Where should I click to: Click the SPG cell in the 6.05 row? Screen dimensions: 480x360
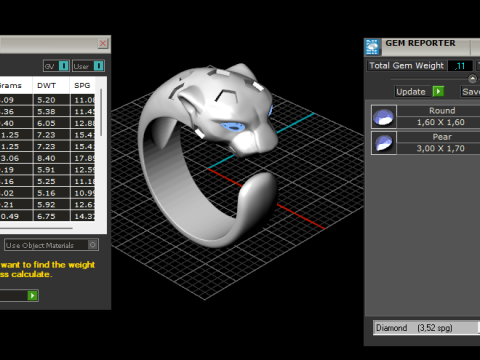coord(83,123)
